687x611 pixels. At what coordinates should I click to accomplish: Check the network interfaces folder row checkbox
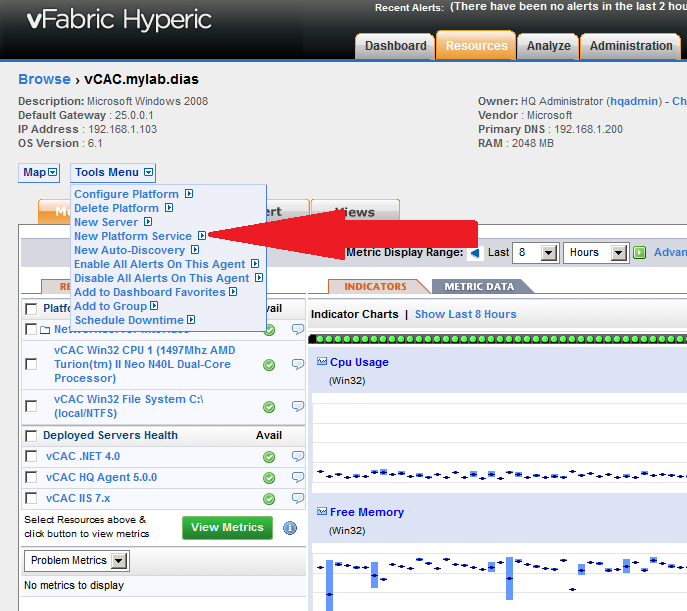point(31,329)
